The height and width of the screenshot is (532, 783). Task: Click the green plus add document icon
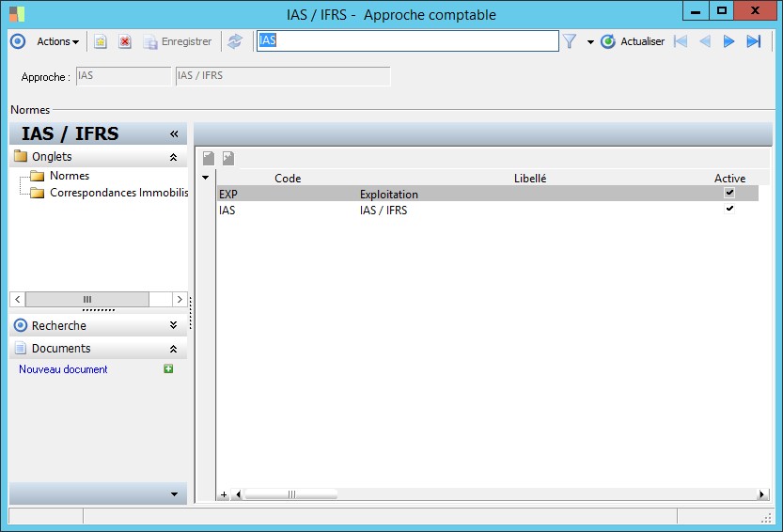point(168,368)
